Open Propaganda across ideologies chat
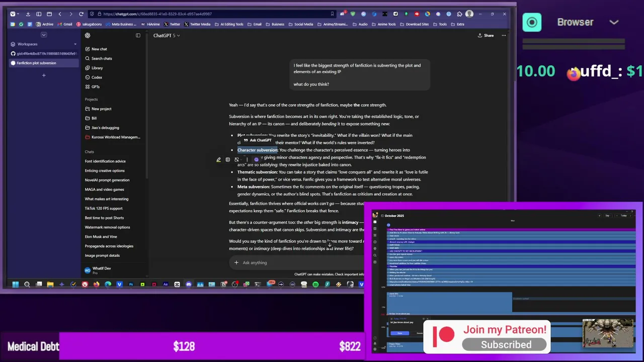644x362 pixels. tap(109, 246)
